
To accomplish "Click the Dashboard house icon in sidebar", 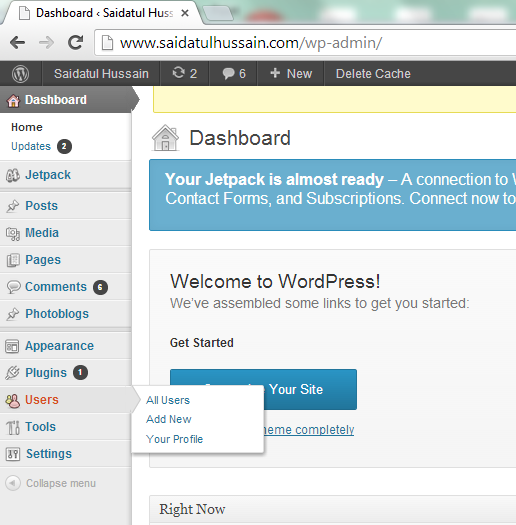I will pyautogui.click(x=13, y=100).
